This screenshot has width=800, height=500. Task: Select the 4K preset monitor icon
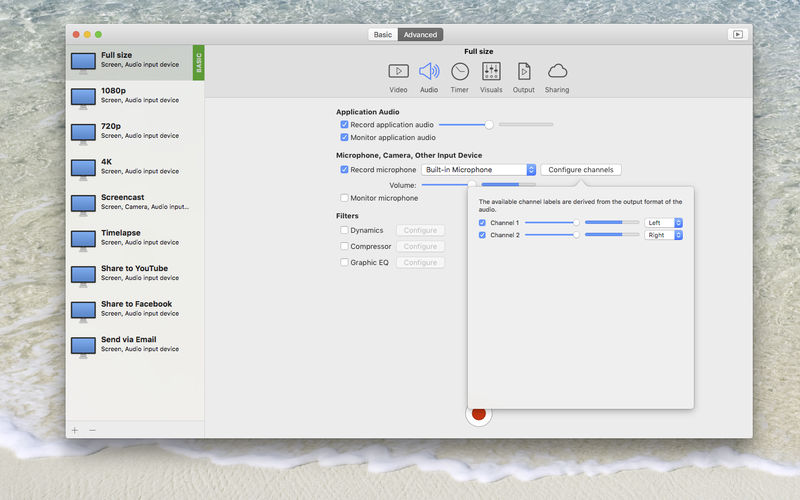[x=83, y=169]
